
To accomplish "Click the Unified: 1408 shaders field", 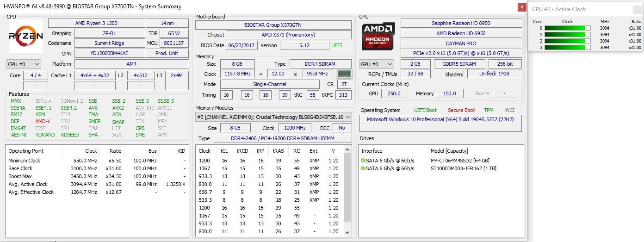I will point(495,74).
